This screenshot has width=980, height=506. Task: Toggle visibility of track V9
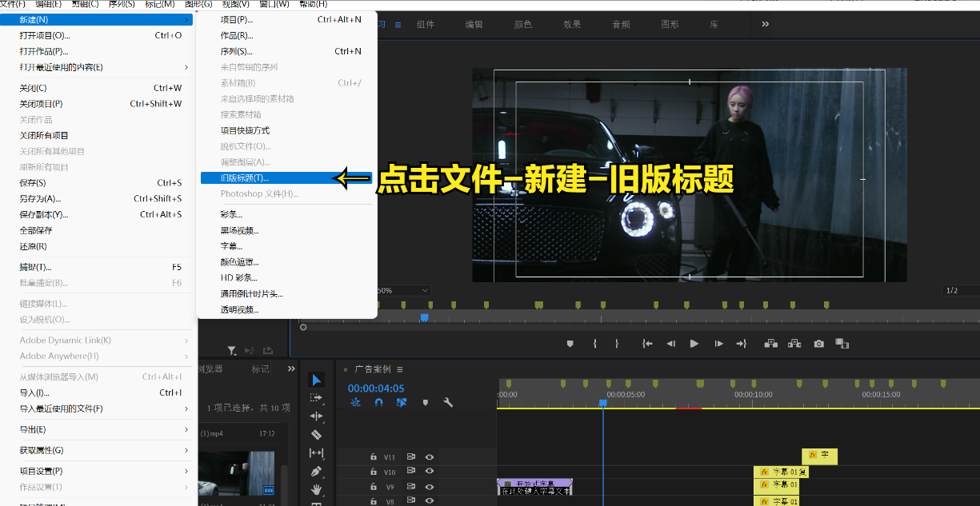click(x=430, y=487)
